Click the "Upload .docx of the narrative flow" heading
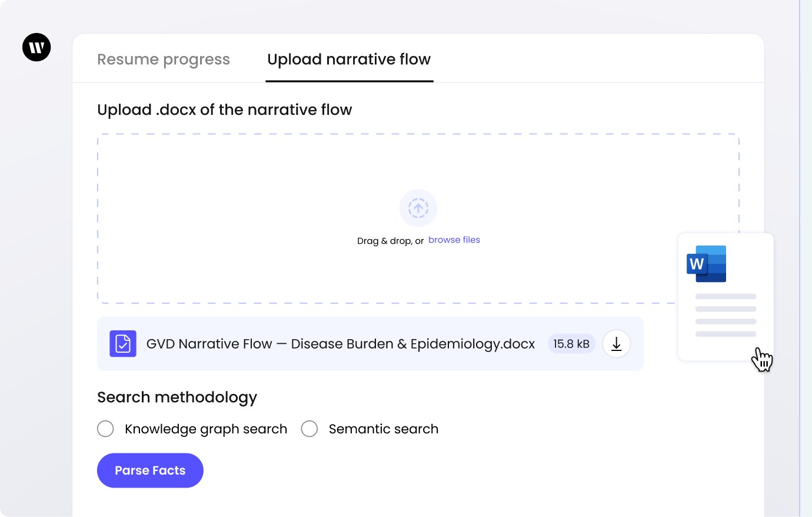The image size is (812, 517). (x=225, y=110)
